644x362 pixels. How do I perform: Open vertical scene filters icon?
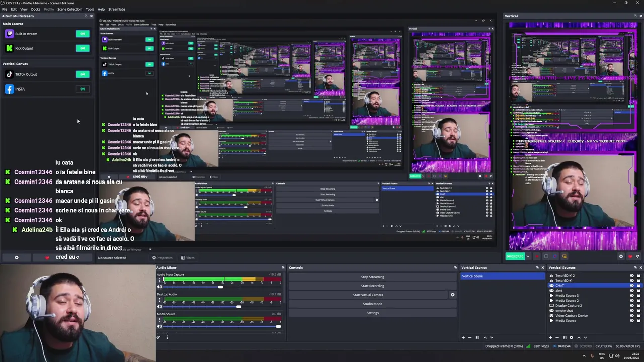click(477, 338)
